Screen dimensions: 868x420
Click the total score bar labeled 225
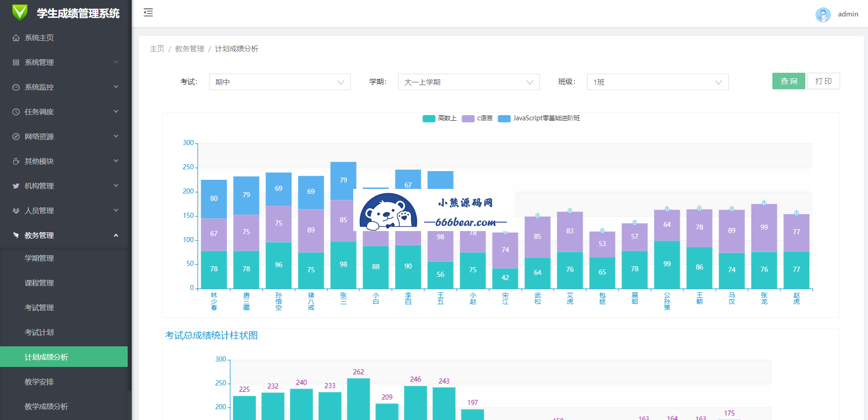pyautogui.click(x=244, y=408)
